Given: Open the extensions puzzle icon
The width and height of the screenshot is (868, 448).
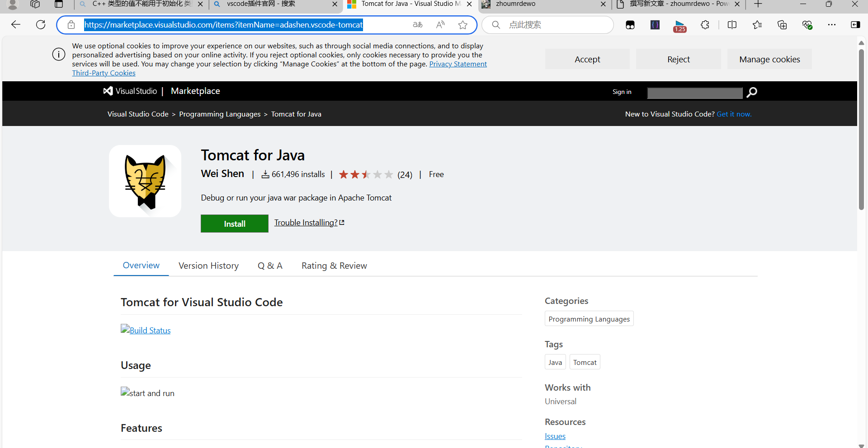Looking at the screenshot, I should (x=705, y=25).
